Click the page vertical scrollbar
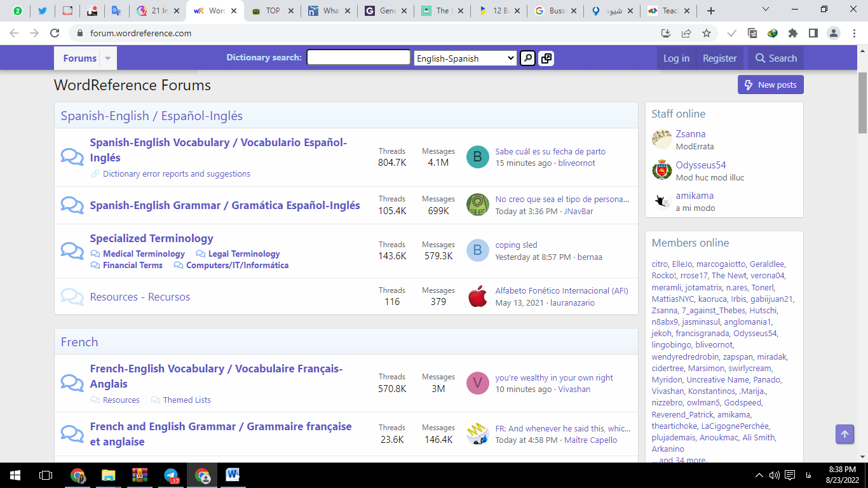The image size is (868, 488). (x=862, y=102)
